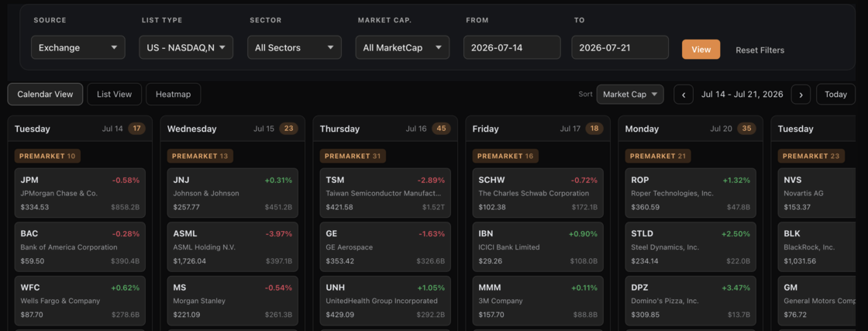Screen dimensions: 868x331
Task: Open the List Type US - NASDAQ dropdown
Action: [186, 47]
